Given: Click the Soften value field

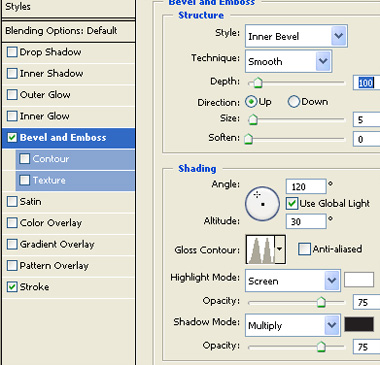Looking at the screenshot, I should [367, 139].
